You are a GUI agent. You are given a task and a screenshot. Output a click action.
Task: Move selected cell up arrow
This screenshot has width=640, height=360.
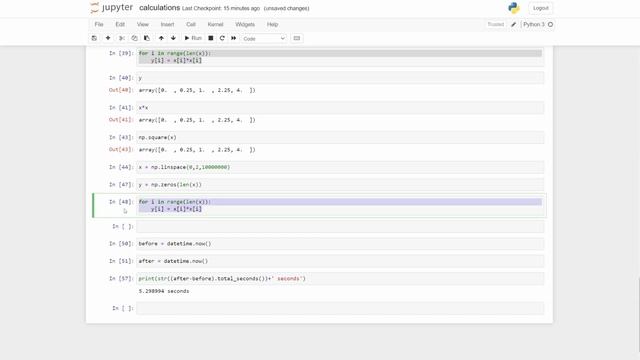tap(161, 38)
